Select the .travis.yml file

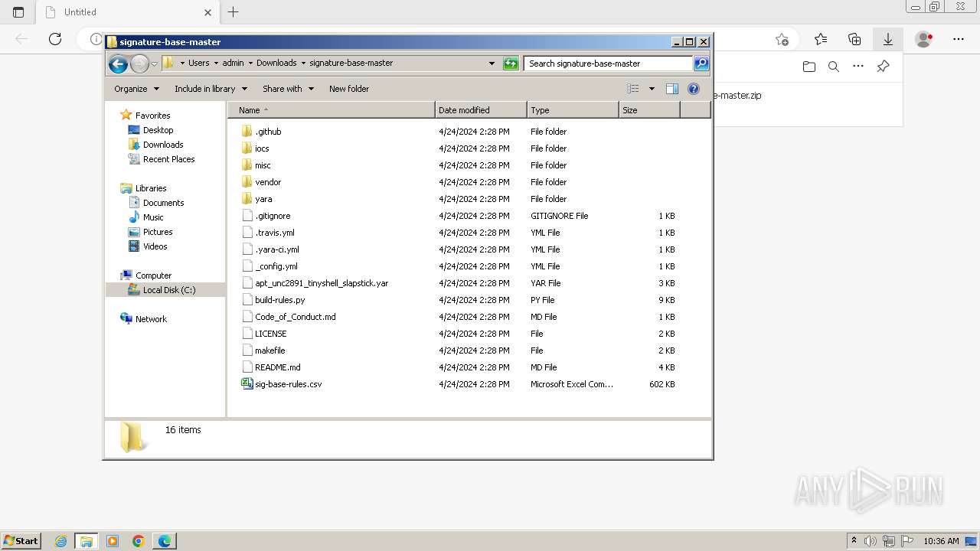coord(274,233)
